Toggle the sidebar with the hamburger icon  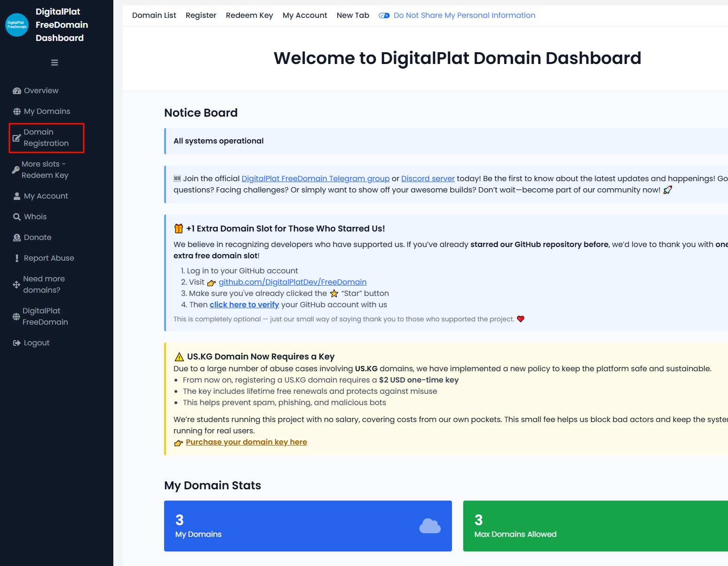[x=55, y=63]
